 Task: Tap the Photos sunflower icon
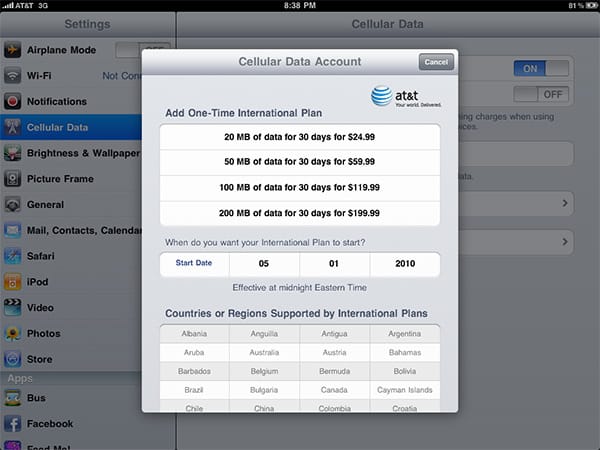pyautogui.click(x=13, y=334)
